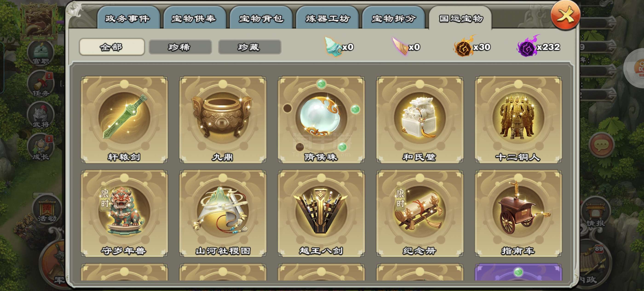Select the 纪念册 limited-time scroll treasure
Viewport: 644px width, 291px height.
(x=420, y=213)
